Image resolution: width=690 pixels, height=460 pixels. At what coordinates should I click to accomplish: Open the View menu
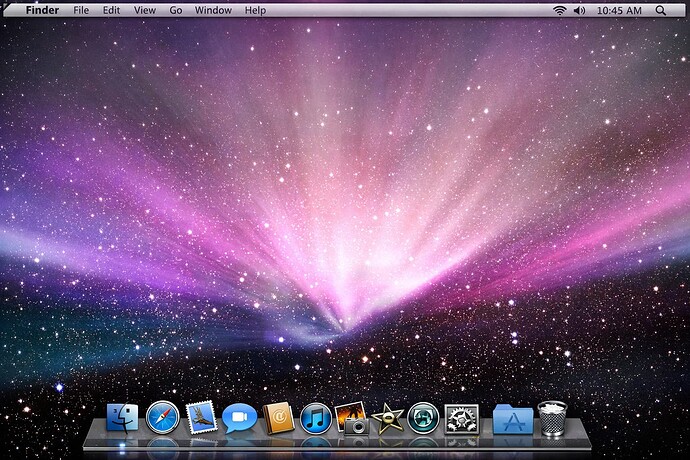tap(145, 10)
